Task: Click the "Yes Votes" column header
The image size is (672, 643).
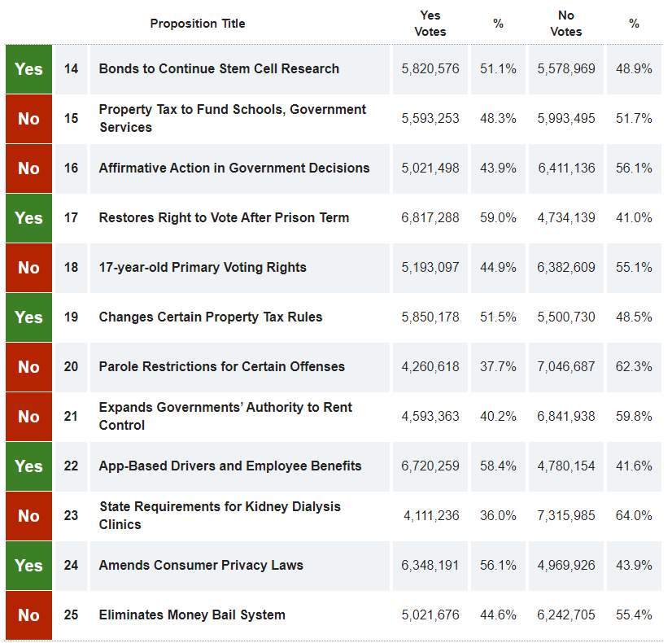Action: (x=430, y=24)
